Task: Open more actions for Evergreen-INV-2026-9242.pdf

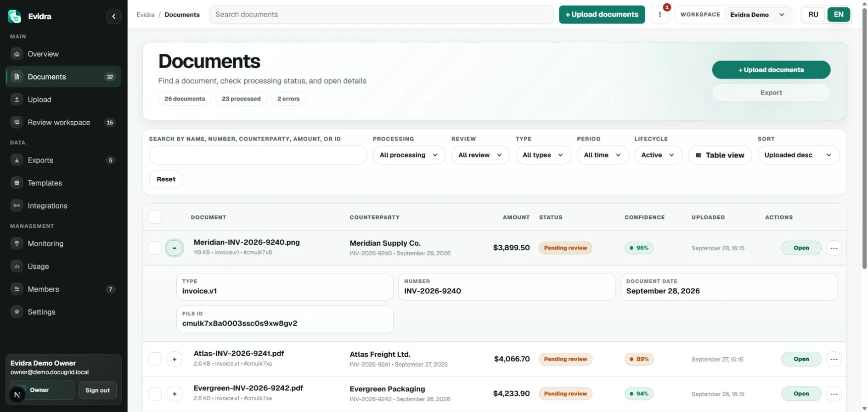Action: 834,394
